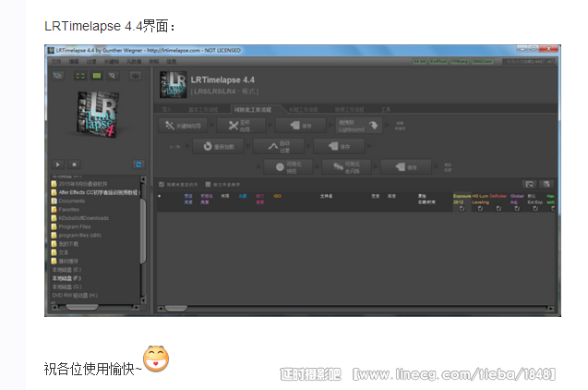The image size is (588, 390).
Task: Click the 自动过渡 auto transition button
Action: tap(279, 146)
